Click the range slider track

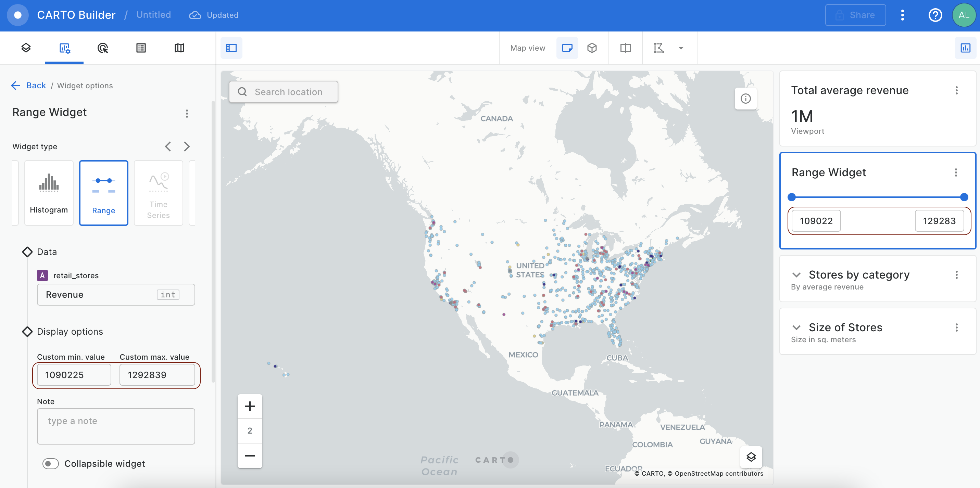click(x=878, y=197)
